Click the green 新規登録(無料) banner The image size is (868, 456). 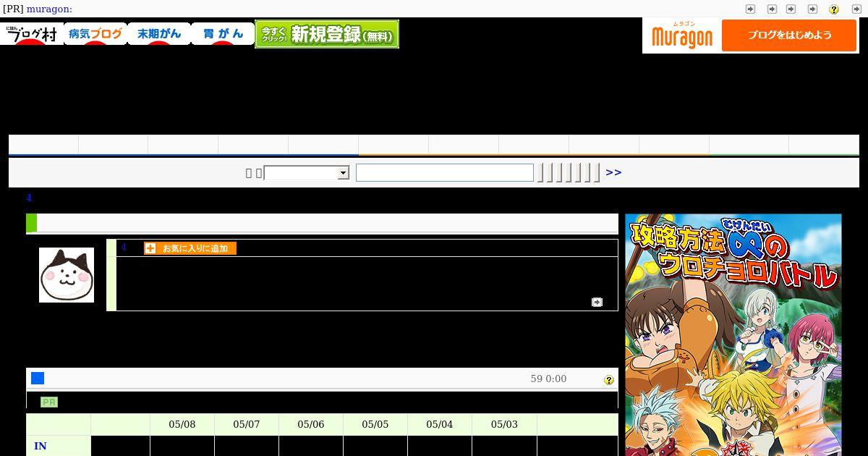[x=327, y=34]
